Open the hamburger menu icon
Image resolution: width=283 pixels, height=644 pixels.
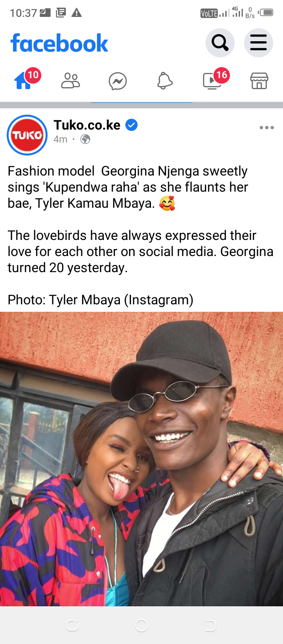(259, 43)
